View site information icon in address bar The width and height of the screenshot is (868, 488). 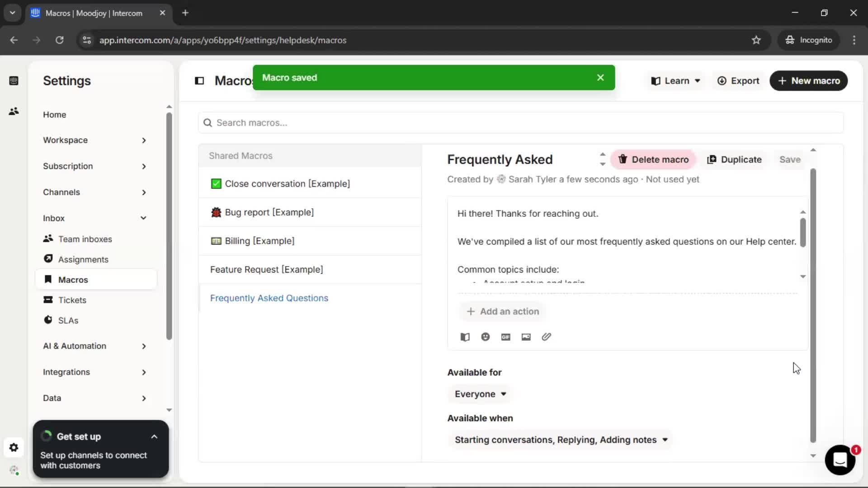point(87,40)
